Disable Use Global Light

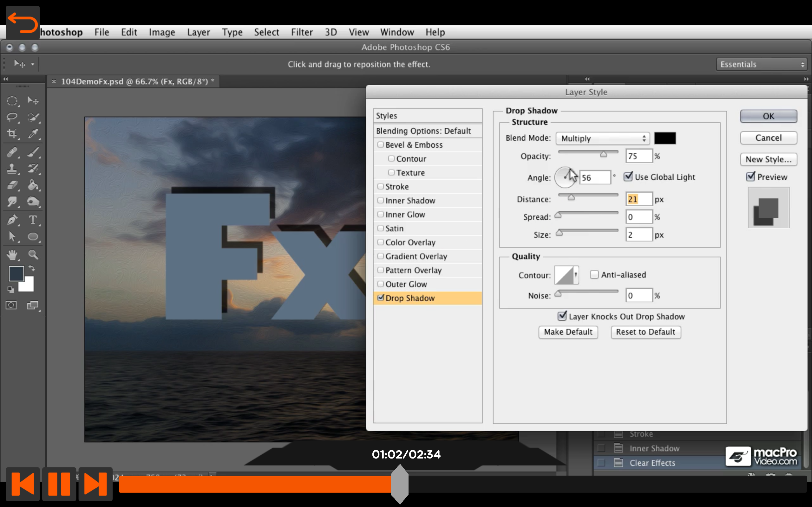pyautogui.click(x=628, y=177)
